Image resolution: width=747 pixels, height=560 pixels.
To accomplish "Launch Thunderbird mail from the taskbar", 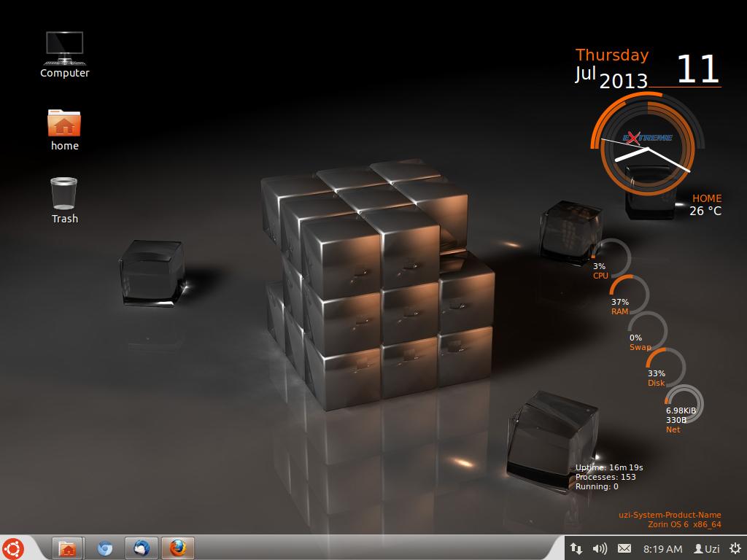I will point(142,548).
